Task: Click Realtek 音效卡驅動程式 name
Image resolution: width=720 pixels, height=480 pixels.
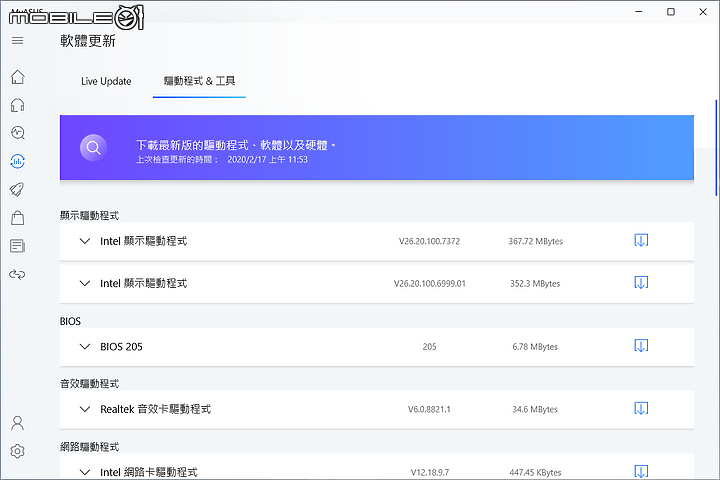Action: pyautogui.click(x=156, y=409)
